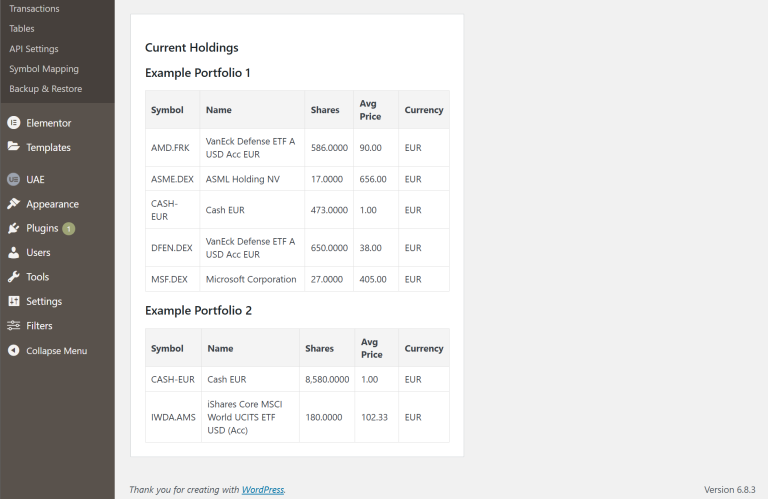This screenshot has height=499, width=768.
Task: Click the Settings sidebar icon
Action: click(x=14, y=301)
